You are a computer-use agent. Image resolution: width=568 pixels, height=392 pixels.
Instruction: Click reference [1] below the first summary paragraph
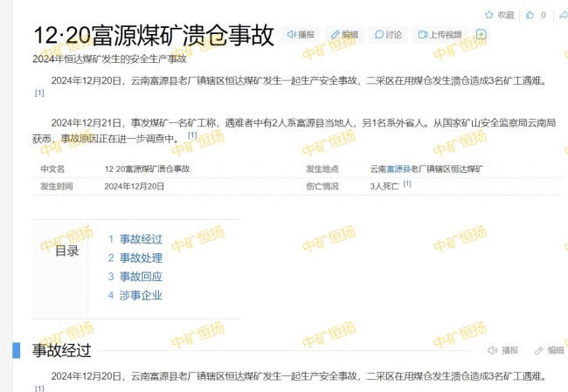[39, 93]
